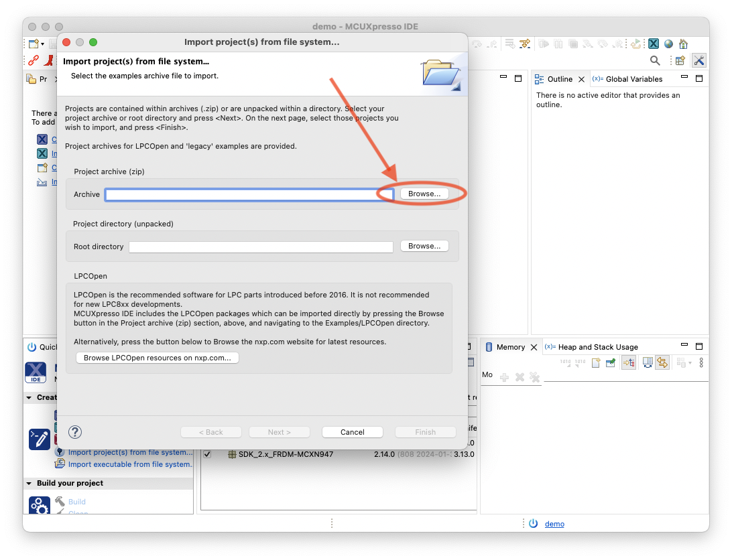This screenshot has height=560, width=732.
Task: Click the Back button in dialog
Action: coord(211,432)
